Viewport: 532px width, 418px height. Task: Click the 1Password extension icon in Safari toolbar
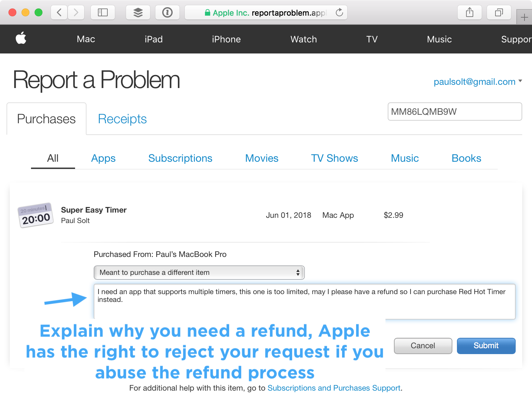(x=167, y=12)
